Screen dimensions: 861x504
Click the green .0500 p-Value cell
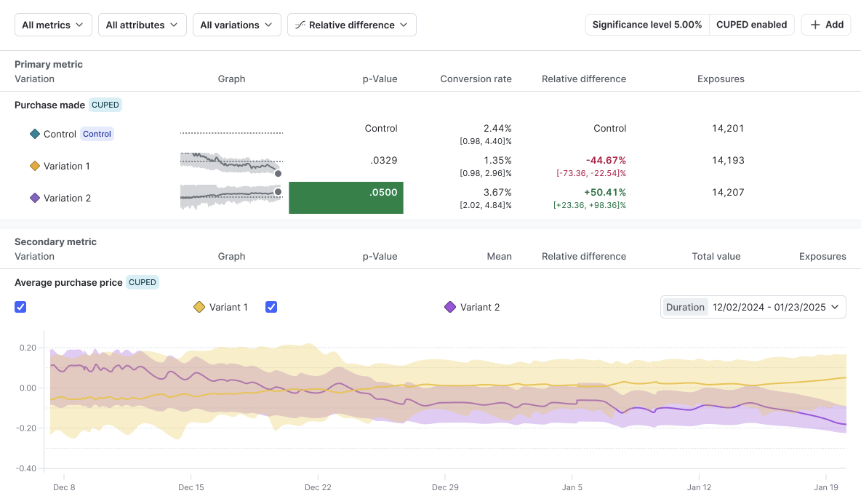pos(346,198)
